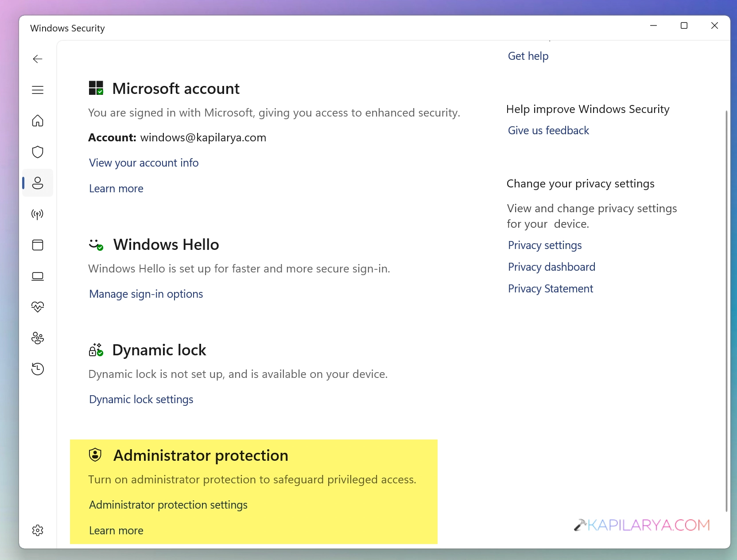Open Protection history clock icon
This screenshot has height=560, width=737.
click(38, 369)
